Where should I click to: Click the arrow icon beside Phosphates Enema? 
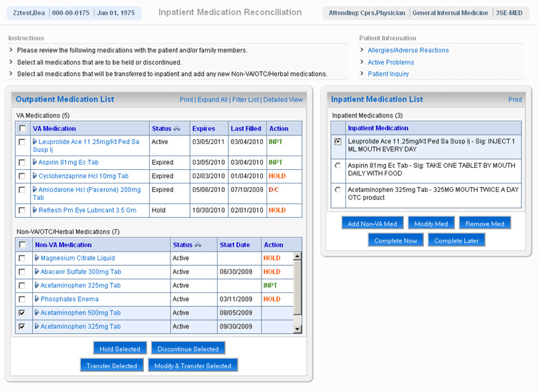pyautogui.click(x=37, y=300)
